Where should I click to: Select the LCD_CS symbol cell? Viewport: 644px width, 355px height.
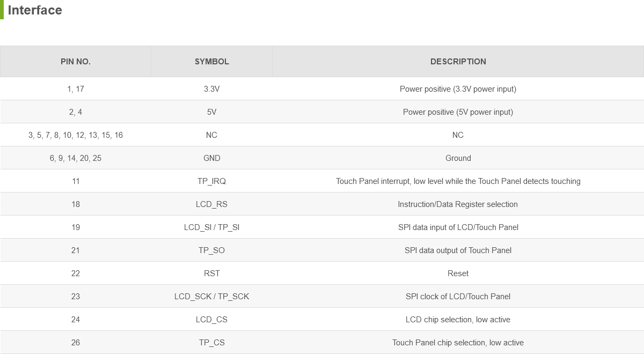[211, 320]
